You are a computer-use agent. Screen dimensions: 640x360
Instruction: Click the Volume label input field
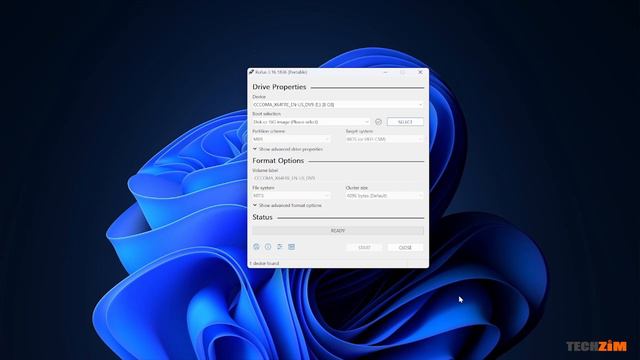(x=338, y=178)
